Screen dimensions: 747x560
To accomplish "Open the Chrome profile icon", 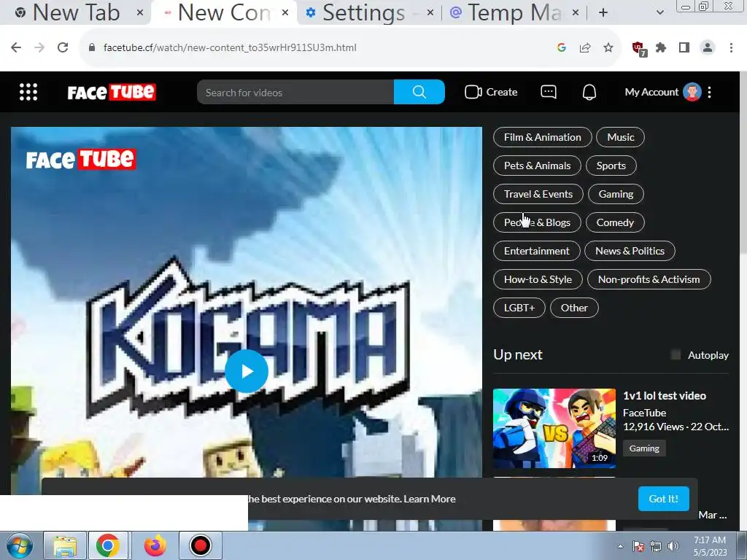I will (x=708, y=47).
